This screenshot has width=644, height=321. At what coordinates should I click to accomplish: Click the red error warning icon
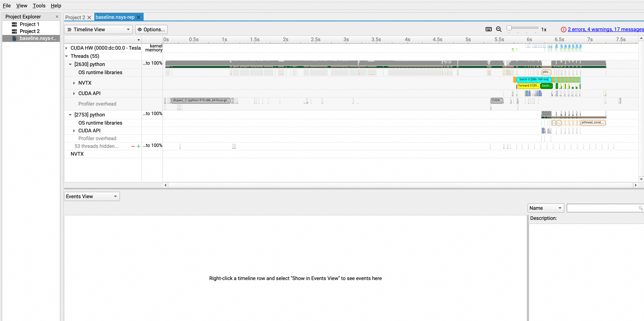tap(563, 29)
